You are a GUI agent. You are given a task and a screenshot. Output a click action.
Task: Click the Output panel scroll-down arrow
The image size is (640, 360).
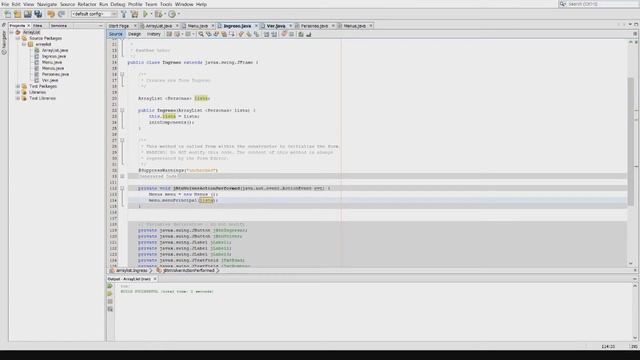[x=635, y=338]
